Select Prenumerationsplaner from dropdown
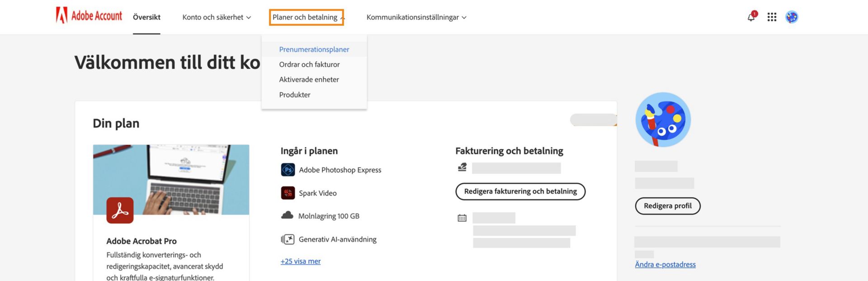Screen dimensions: 868x281 (314, 49)
